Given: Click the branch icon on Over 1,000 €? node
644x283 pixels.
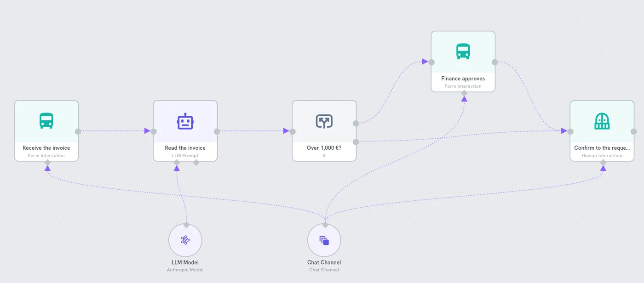Looking at the screenshot, I should click(324, 121).
